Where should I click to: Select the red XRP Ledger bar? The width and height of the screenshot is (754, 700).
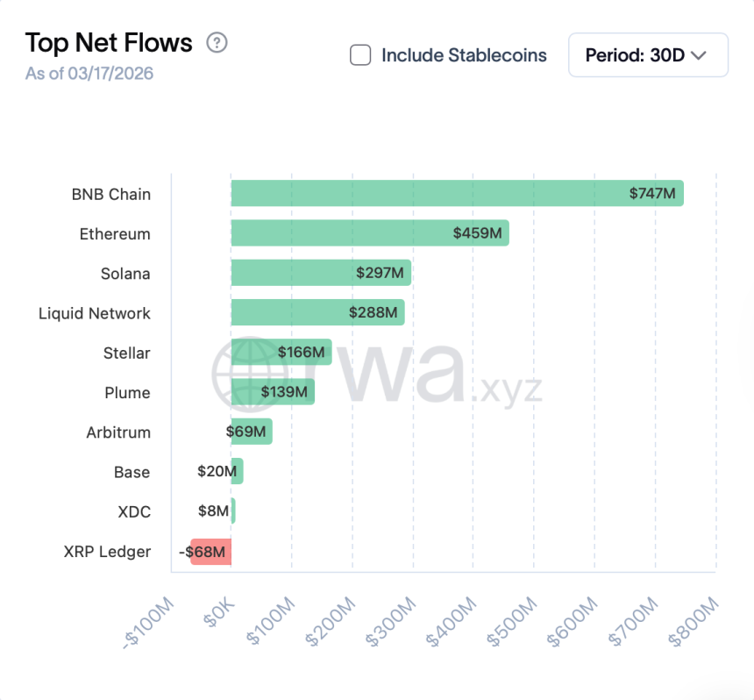tap(210, 552)
